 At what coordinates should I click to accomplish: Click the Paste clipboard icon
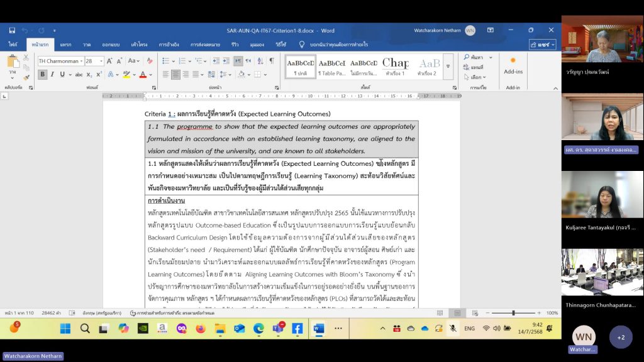13,62
